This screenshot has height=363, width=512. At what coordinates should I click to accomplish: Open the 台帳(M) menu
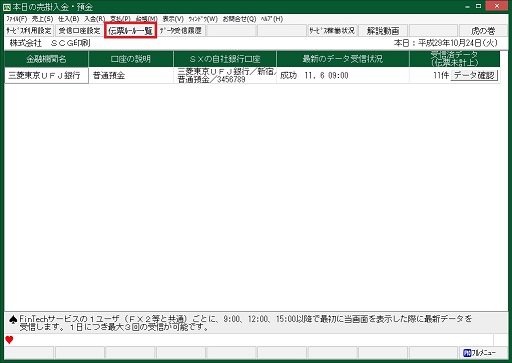click(x=146, y=19)
